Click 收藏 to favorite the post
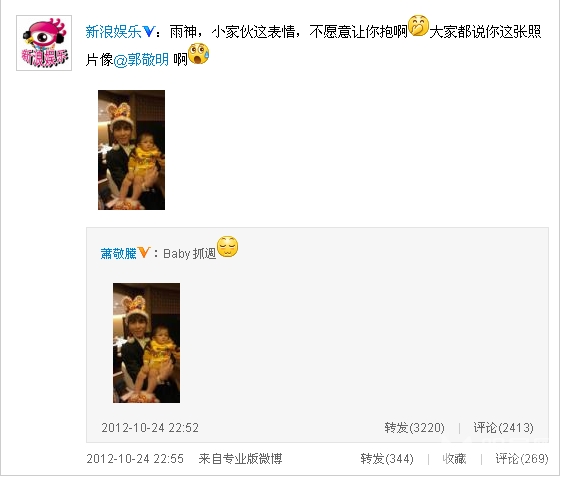The height and width of the screenshot is (479, 561). click(454, 459)
